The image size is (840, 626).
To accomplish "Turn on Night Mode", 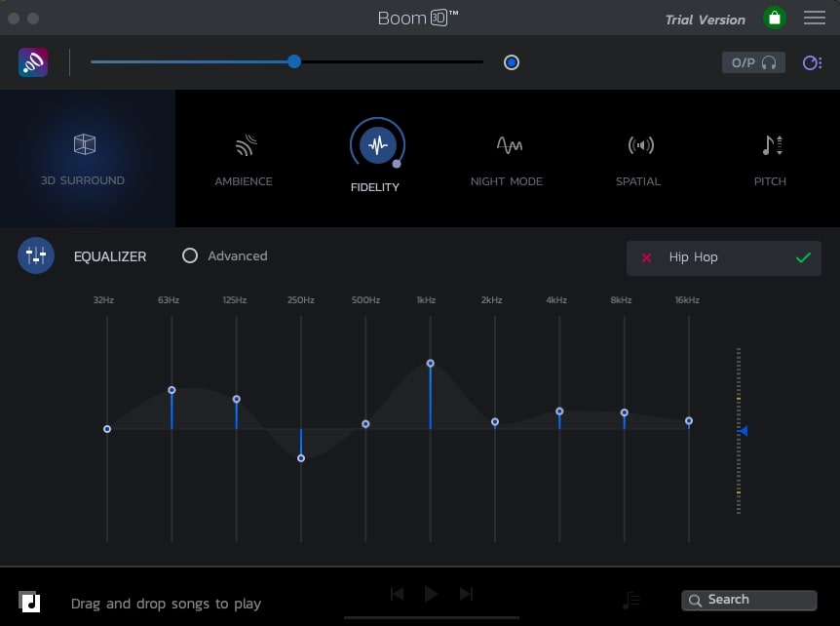I will pyautogui.click(x=507, y=158).
